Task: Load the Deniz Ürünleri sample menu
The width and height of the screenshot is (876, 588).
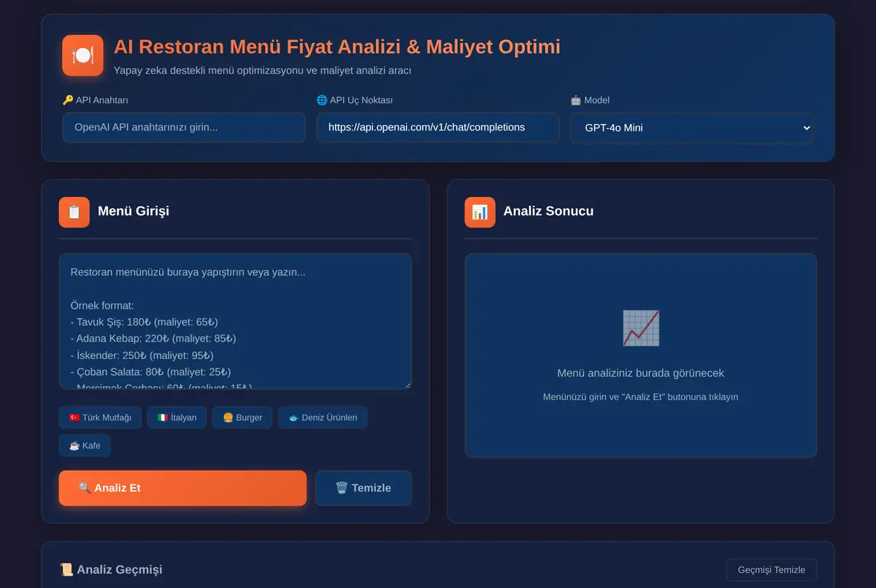Action: pyautogui.click(x=323, y=418)
